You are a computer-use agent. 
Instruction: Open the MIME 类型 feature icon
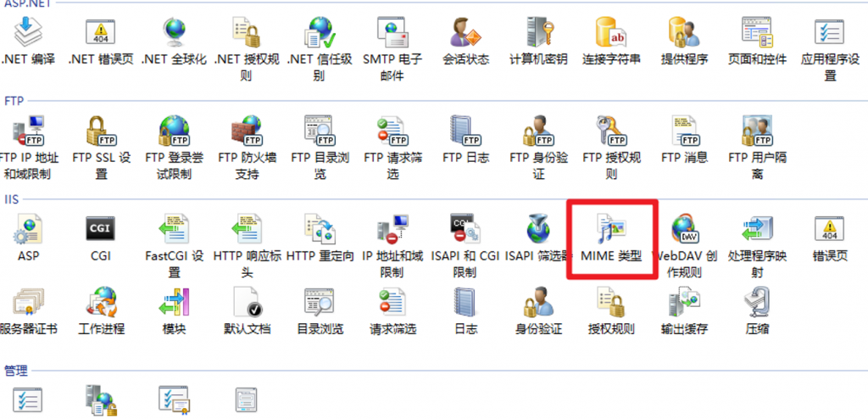pyautogui.click(x=611, y=230)
